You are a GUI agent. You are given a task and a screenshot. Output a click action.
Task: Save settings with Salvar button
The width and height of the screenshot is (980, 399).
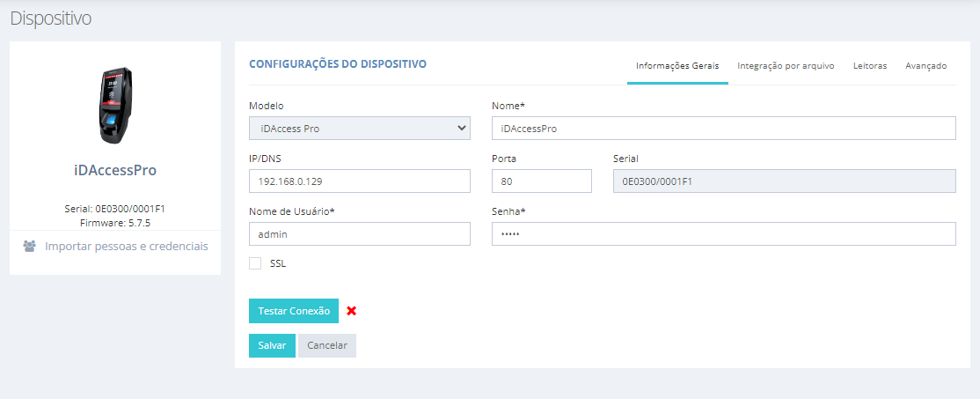[x=272, y=345]
